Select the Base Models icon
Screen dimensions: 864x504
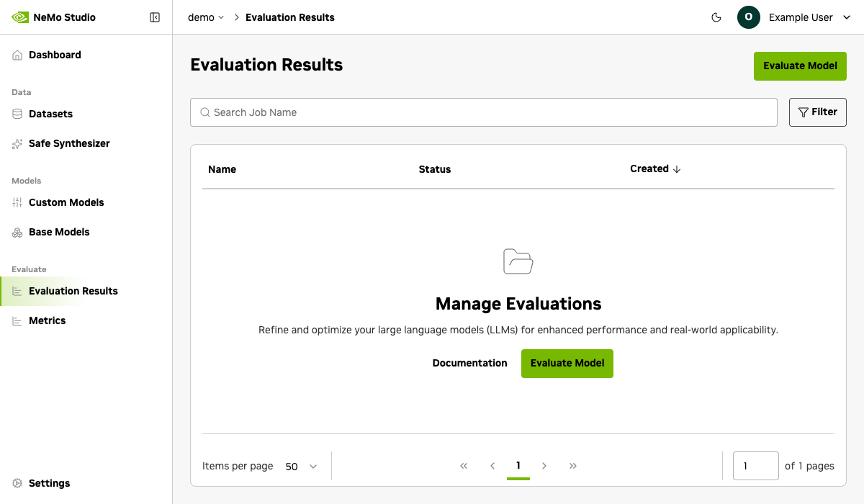click(x=17, y=232)
